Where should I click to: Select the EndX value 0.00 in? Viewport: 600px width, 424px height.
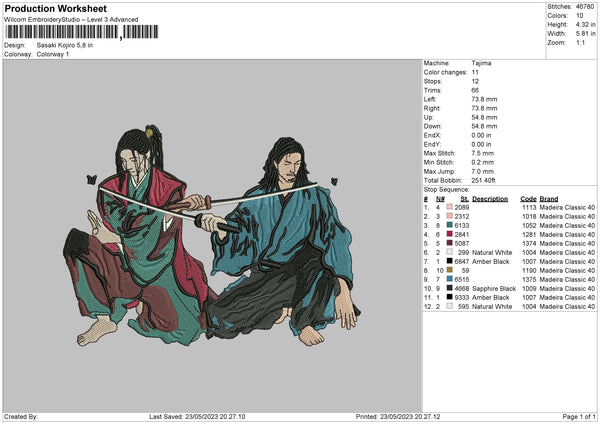[x=481, y=135]
